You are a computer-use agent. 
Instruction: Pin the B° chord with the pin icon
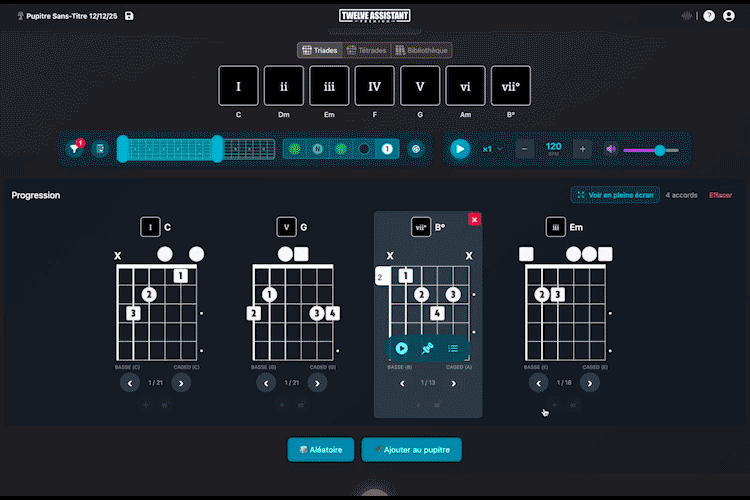pyautogui.click(x=428, y=348)
